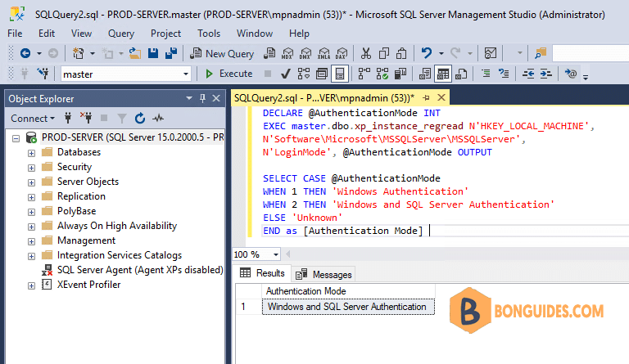Open the Query menu
The width and height of the screenshot is (629, 364).
[121, 34]
